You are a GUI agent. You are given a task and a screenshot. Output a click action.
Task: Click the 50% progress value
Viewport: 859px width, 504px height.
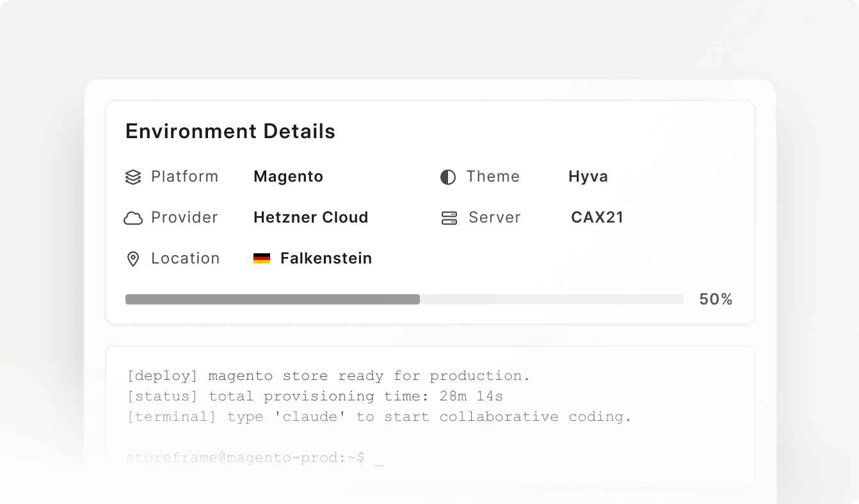(x=716, y=299)
